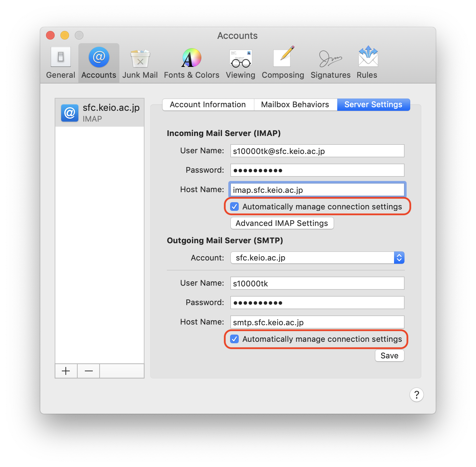The image size is (476, 467).
Task: Uncheck automatic connection settings for SMTP server
Action: click(234, 339)
